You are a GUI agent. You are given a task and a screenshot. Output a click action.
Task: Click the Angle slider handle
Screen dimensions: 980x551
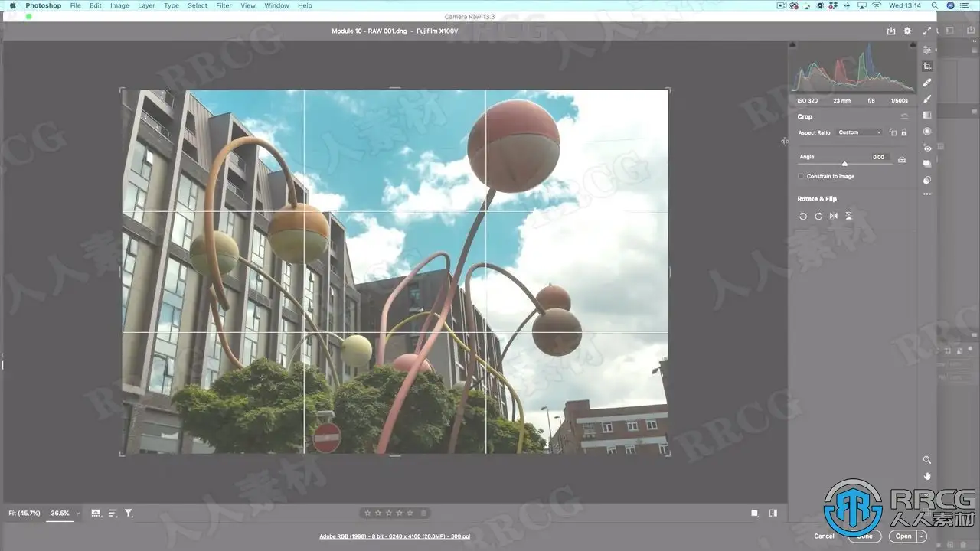[844, 164]
